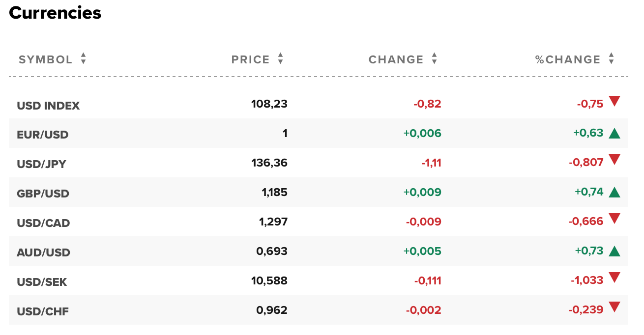Click the PRICE column sort arrows
The height and width of the screenshot is (335, 644).
[280, 59]
